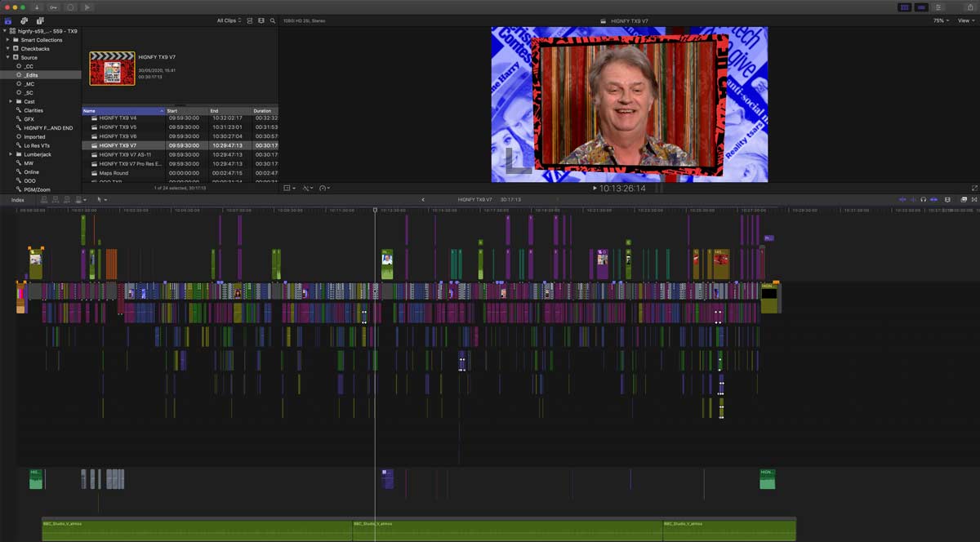The width and height of the screenshot is (980, 542).
Task: Click the timeline playhead marker on ruler
Action: click(375, 210)
